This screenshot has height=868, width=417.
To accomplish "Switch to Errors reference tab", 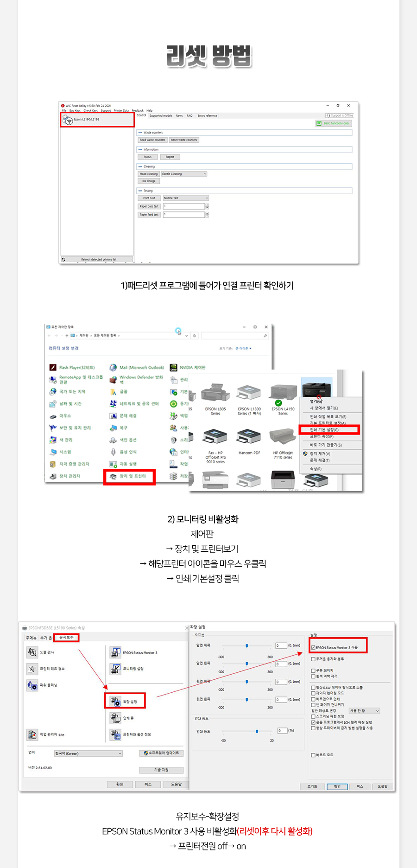I will [x=208, y=116].
